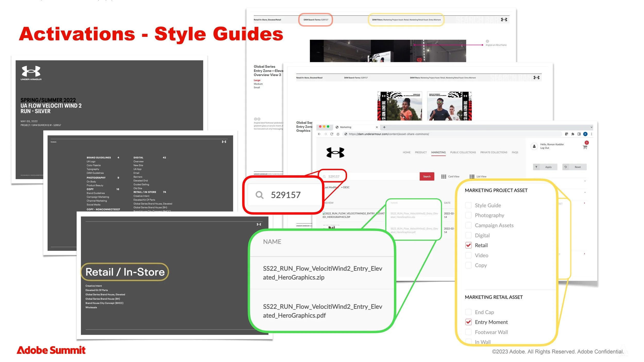This screenshot has height=362, width=644.
Task: Open the browser extensions puzzle icon
Action: click(x=573, y=134)
